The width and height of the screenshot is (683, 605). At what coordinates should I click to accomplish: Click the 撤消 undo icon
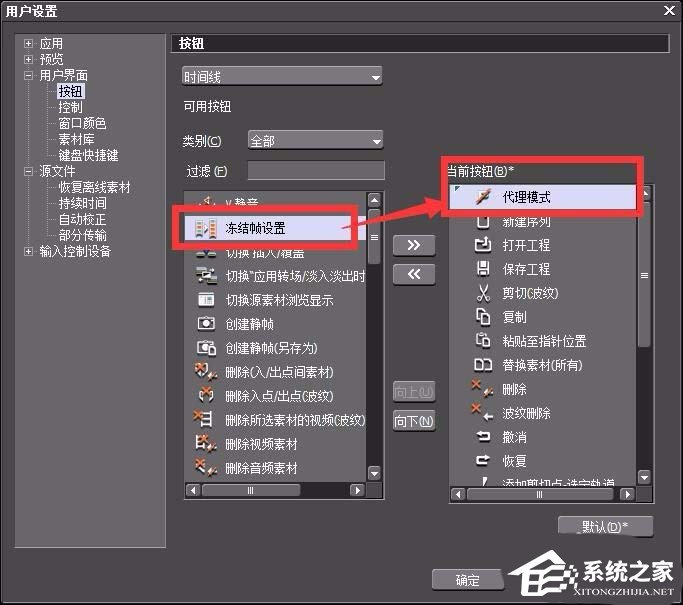pos(483,436)
